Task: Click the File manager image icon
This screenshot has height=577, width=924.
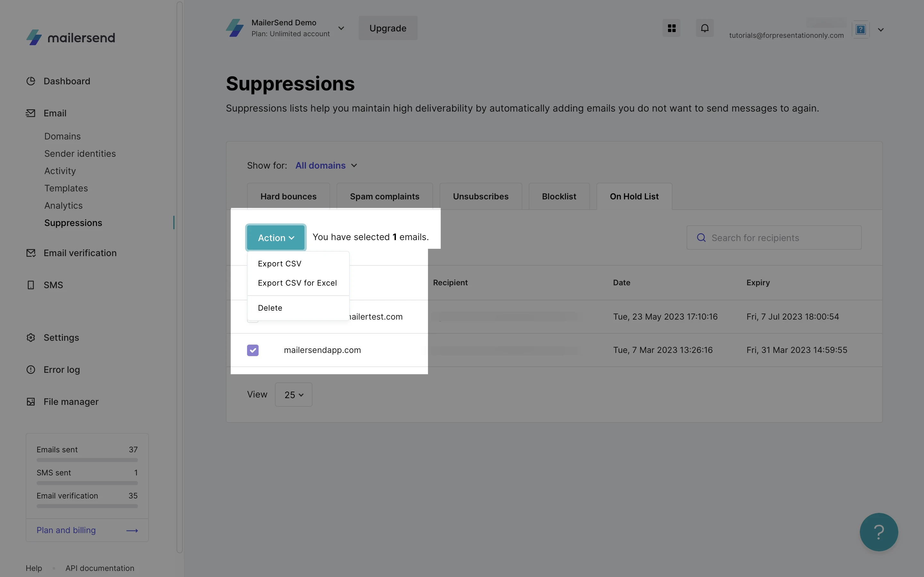Action: 31,402
